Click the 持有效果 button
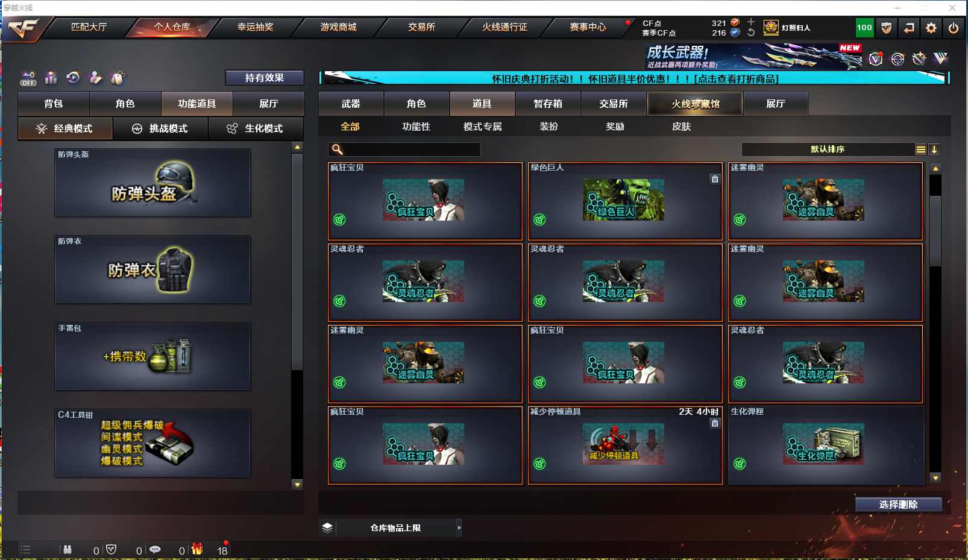Image resolution: width=968 pixels, height=560 pixels. point(265,78)
